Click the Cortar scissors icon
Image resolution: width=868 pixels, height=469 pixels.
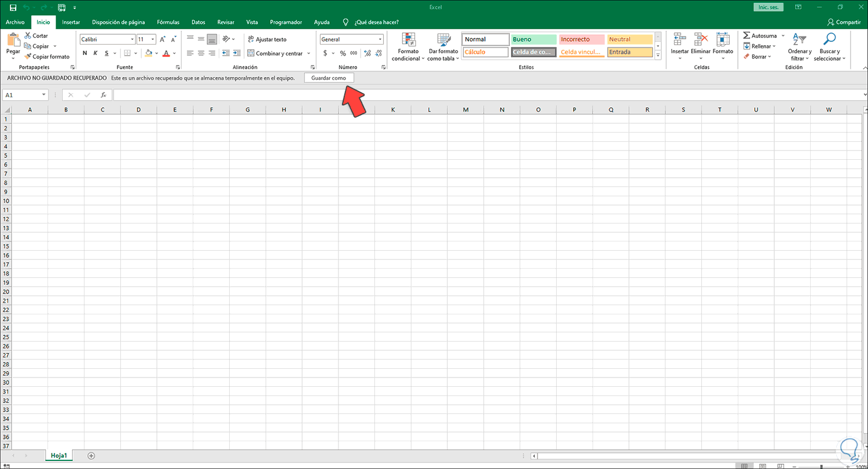point(28,35)
